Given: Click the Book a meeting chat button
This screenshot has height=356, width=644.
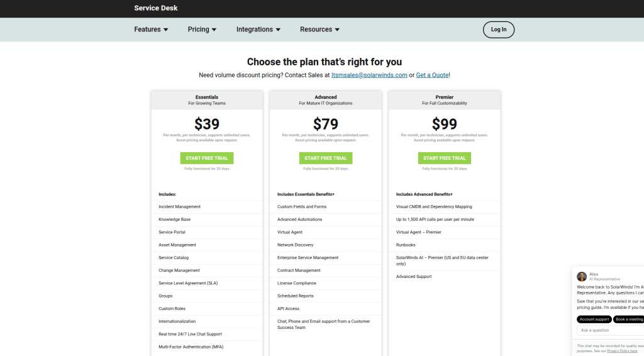Looking at the screenshot, I should click(629, 320).
